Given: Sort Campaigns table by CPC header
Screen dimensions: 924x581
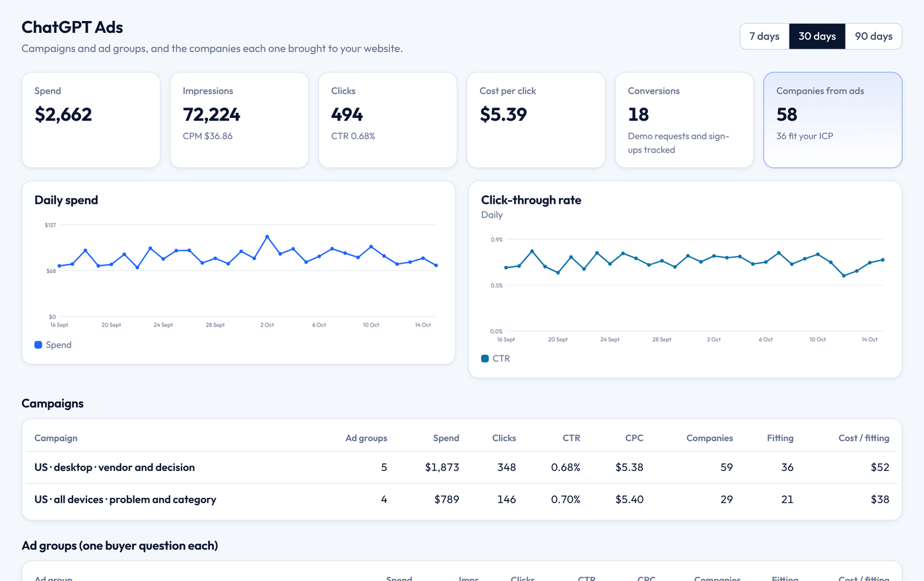Looking at the screenshot, I should 634,438.
